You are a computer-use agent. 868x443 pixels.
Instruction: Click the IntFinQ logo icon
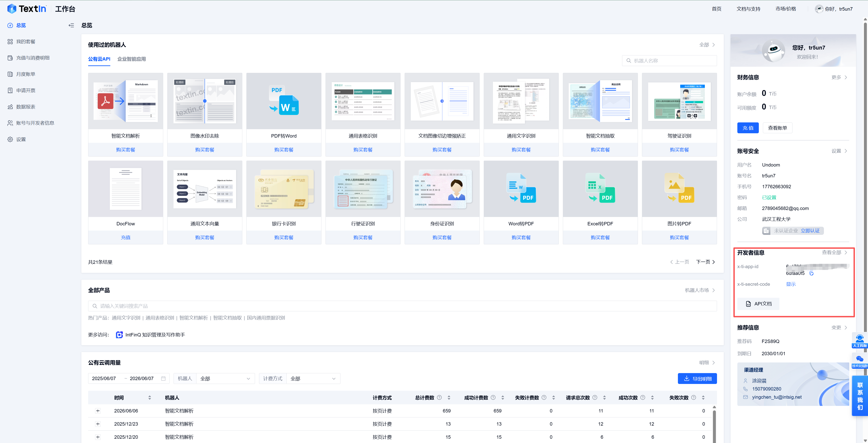[119, 335]
